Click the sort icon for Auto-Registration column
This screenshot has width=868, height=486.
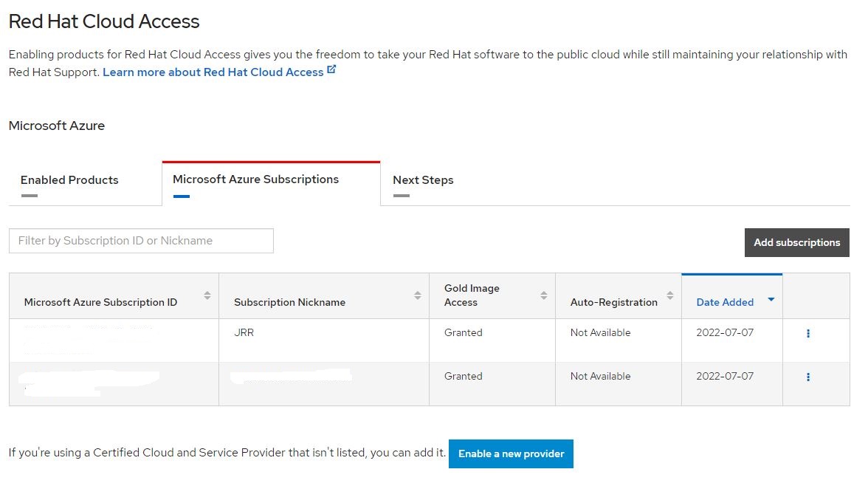click(x=670, y=295)
